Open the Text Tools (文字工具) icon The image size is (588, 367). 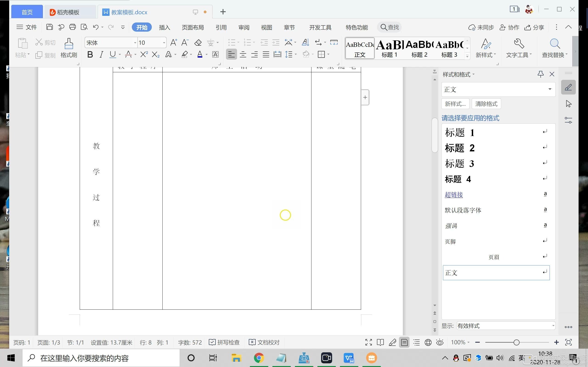(x=519, y=44)
